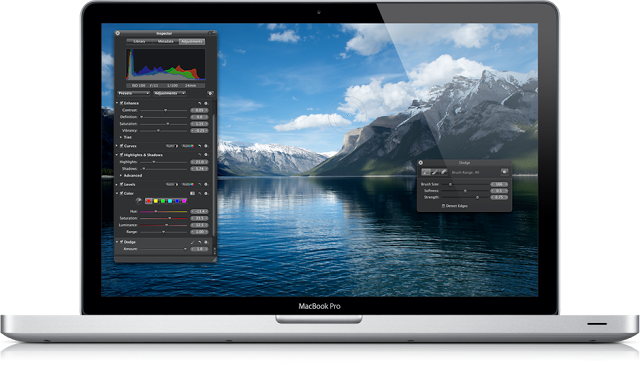
Task: Open the Inspector panel gear action menu
Action: point(210,93)
